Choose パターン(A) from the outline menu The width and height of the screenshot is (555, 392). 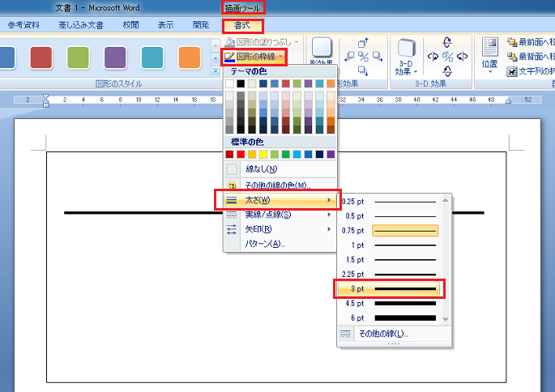[264, 244]
